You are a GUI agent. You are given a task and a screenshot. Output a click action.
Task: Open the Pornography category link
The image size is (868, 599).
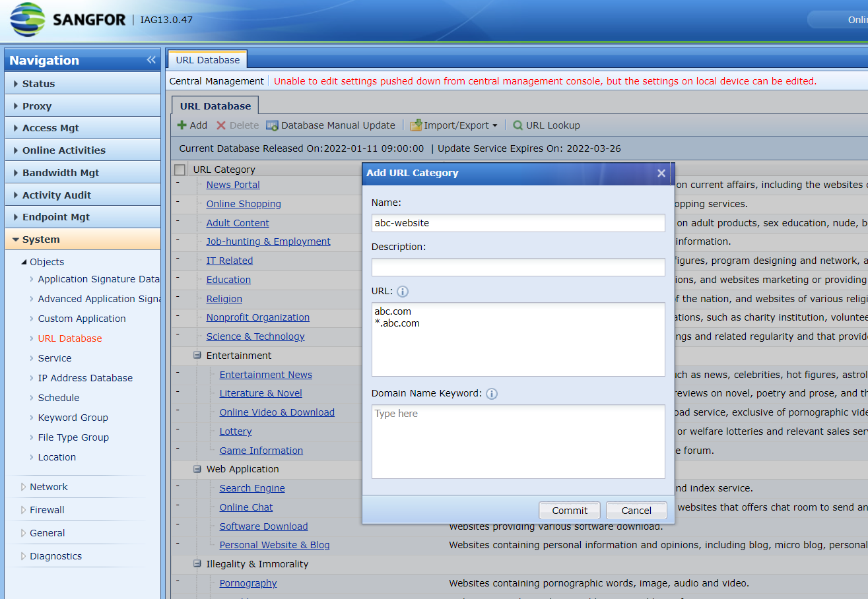pyautogui.click(x=248, y=583)
